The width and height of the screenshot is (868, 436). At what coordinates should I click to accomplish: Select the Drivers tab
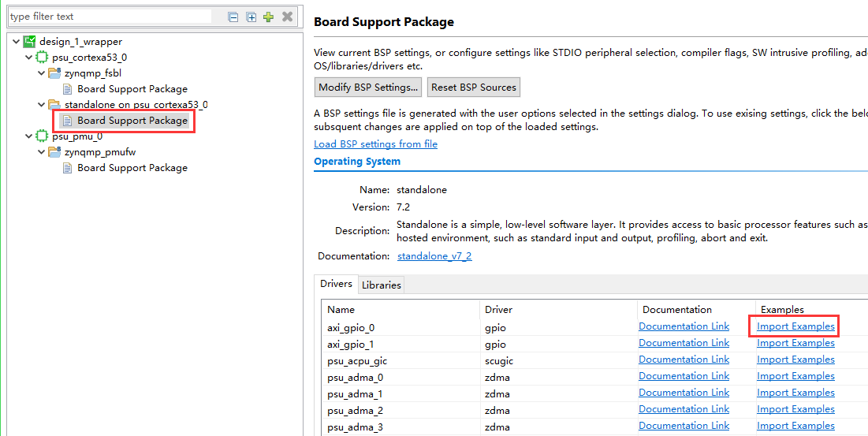tap(336, 284)
